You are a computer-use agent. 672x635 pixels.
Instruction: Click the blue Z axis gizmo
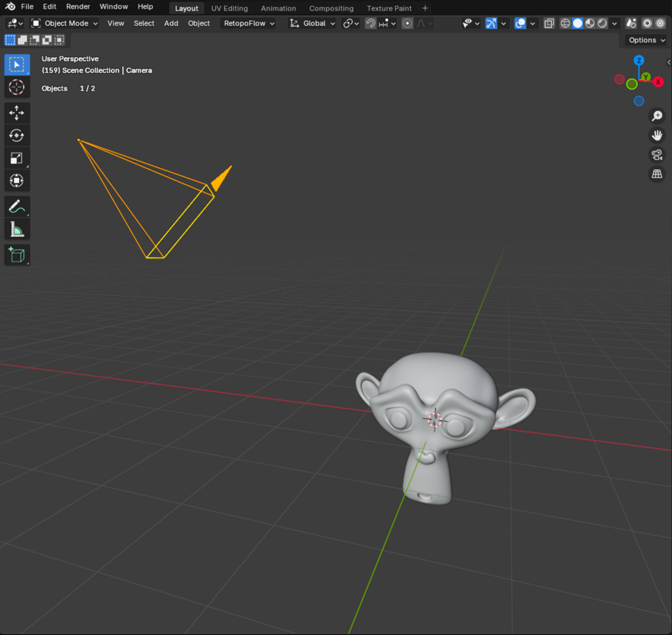pyautogui.click(x=639, y=60)
